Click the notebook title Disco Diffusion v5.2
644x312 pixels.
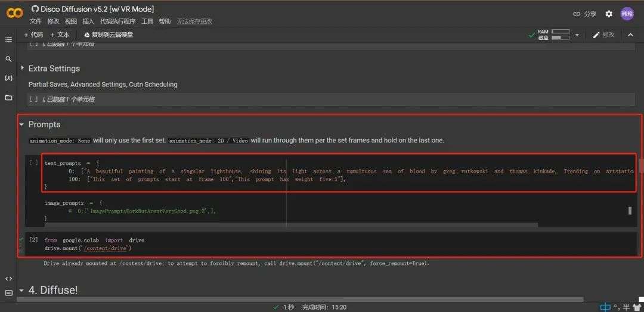(97, 8)
